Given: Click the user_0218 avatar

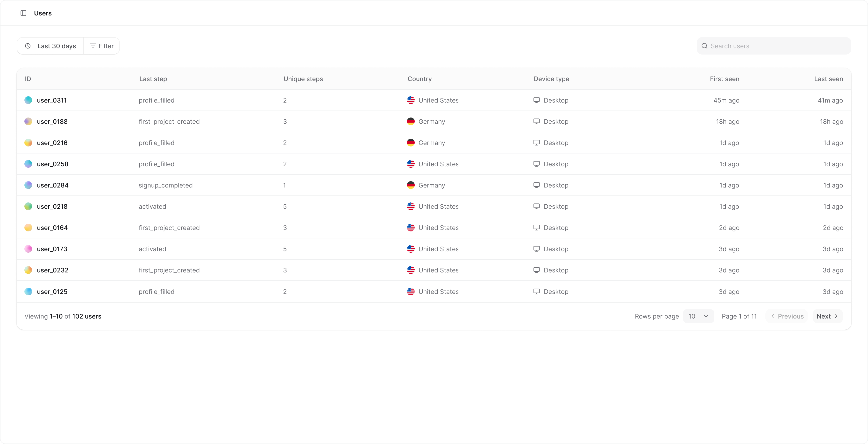Looking at the screenshot, I should pyautogui.click(x=28, y=206).
